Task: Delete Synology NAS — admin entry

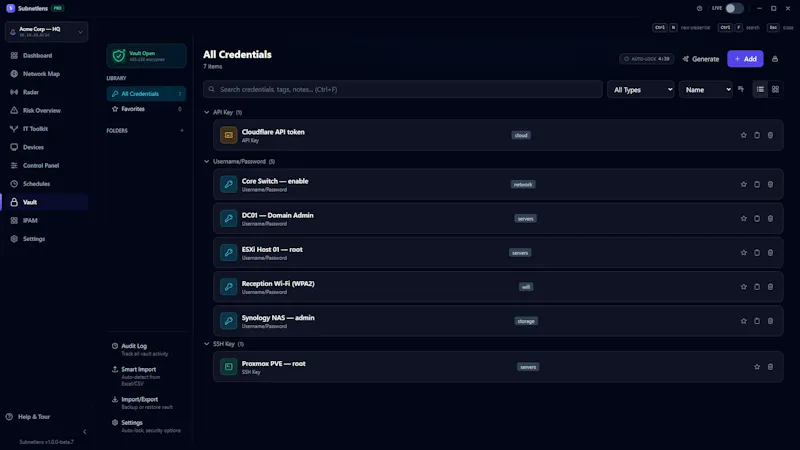Action: (770, 321)
